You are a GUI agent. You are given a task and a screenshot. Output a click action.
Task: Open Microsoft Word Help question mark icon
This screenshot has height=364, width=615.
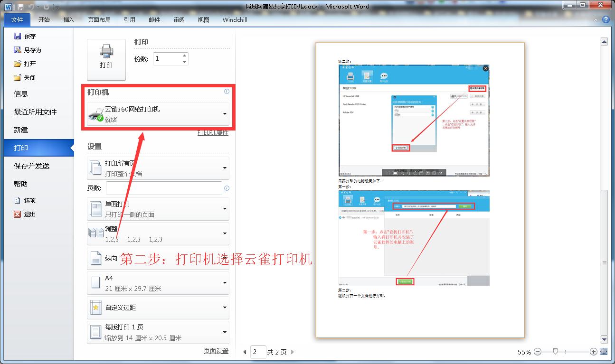(606, 20)
